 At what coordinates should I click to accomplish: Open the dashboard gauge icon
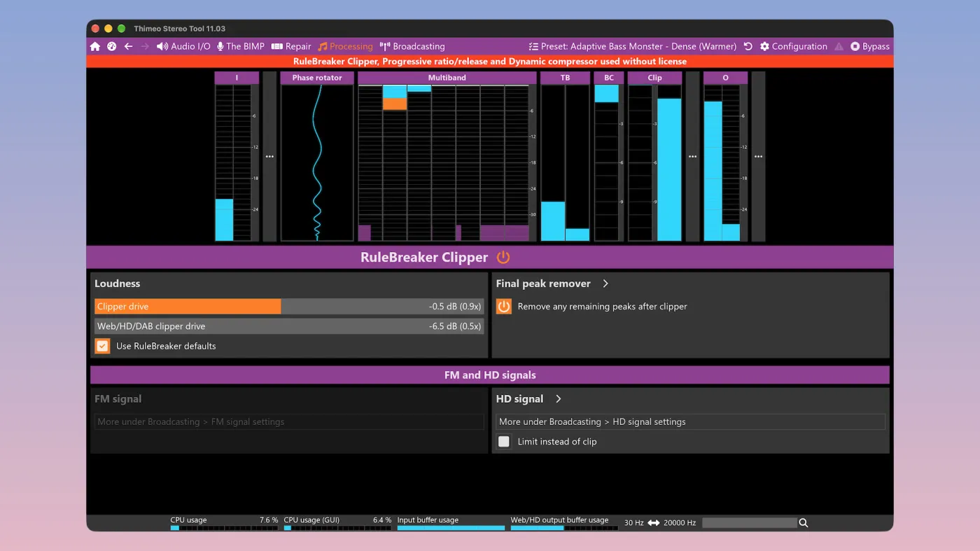(111, 46)
